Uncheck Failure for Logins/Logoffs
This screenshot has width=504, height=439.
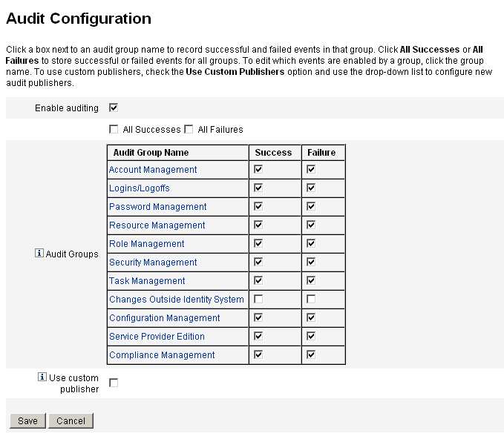311,188
